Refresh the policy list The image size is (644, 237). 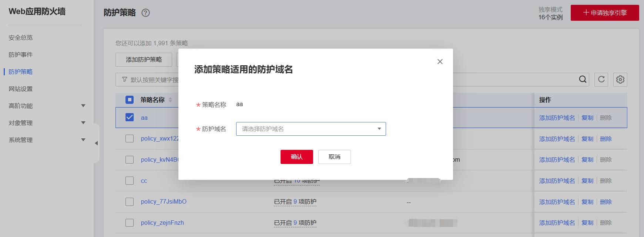point(601,79)
